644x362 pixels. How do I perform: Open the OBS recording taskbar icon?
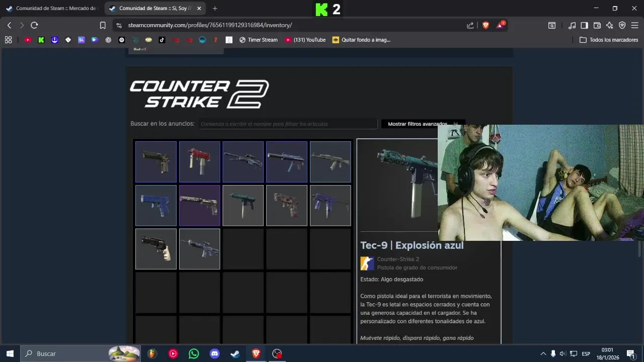(277, 353)
